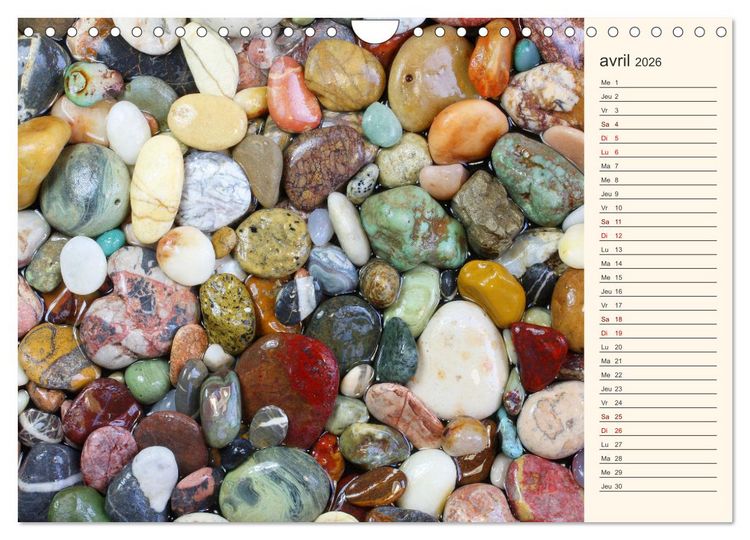The height and width of the screenshot is (540, 750).
Task: Choose the 'Jeu 9' date entry
Action: [x=658, y=194]
